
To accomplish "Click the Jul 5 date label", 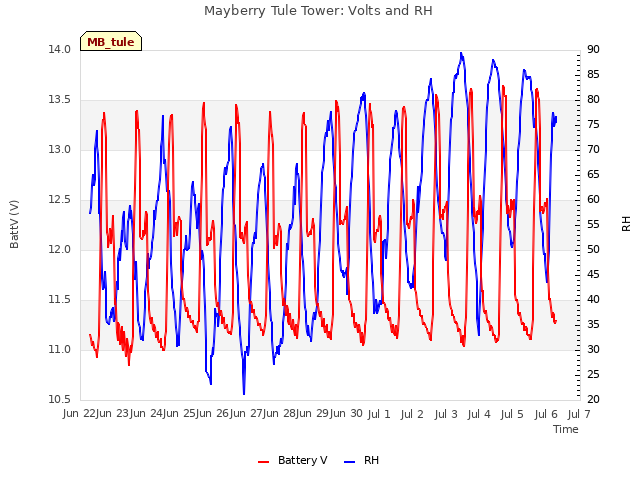I will [x=512, y=414].
